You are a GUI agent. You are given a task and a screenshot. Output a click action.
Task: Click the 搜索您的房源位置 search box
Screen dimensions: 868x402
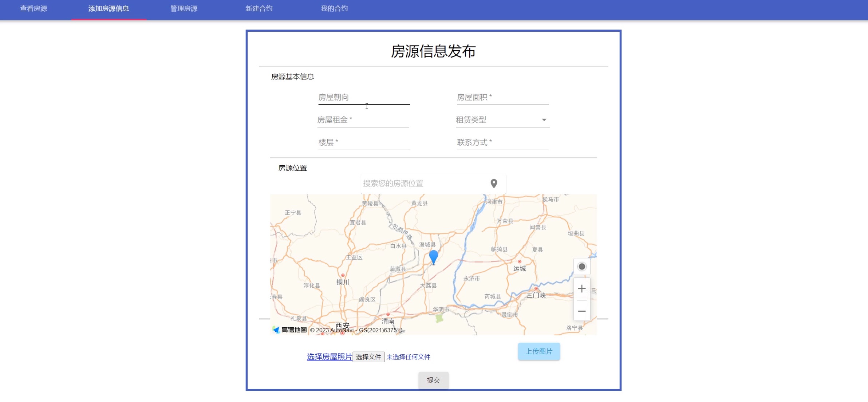[422, 184]
